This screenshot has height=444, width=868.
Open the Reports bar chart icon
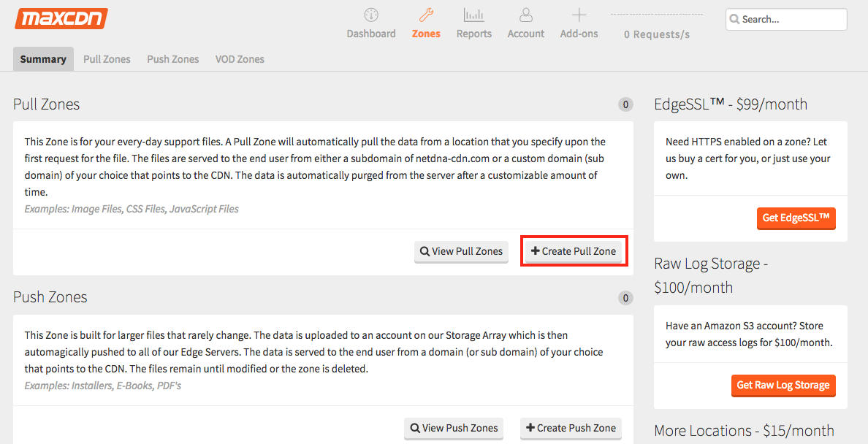pyautogui.click(x=473, y=15)
